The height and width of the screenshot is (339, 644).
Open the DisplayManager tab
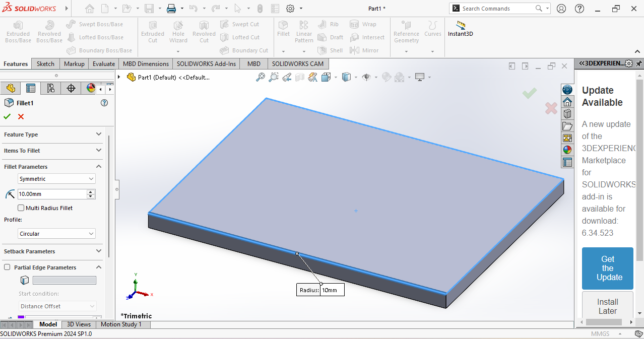90,88
